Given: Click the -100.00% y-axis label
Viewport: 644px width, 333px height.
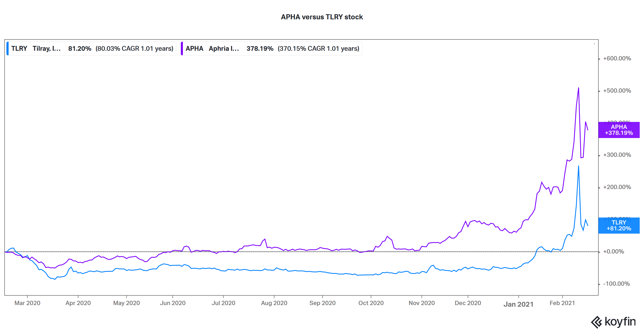Looking at the screenshot, I should [616, 284].
